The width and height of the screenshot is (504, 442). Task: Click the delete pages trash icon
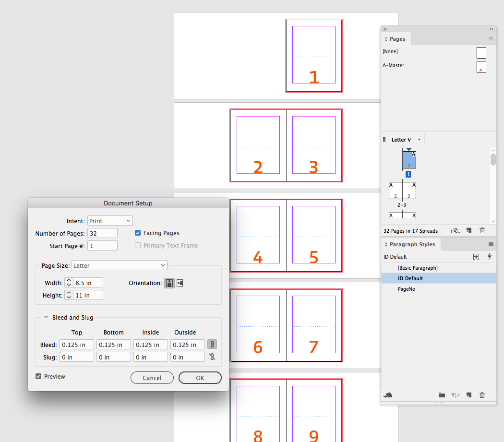[482, 230]
